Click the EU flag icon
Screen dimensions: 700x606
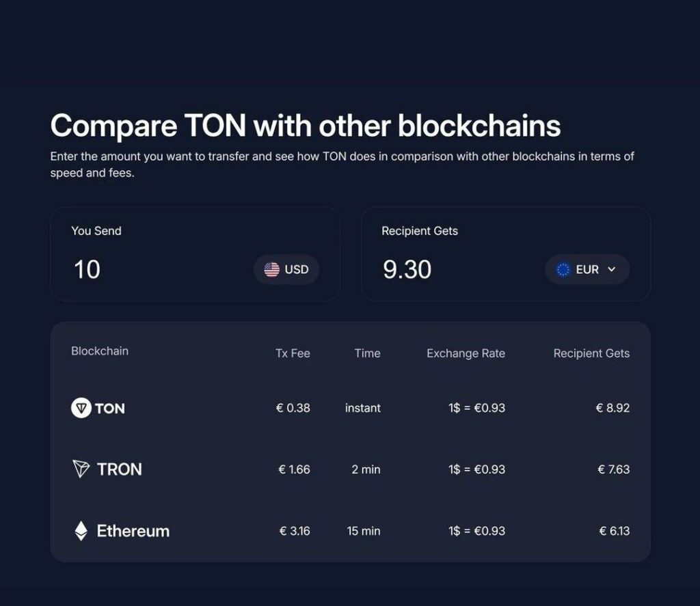click(563, 270)
